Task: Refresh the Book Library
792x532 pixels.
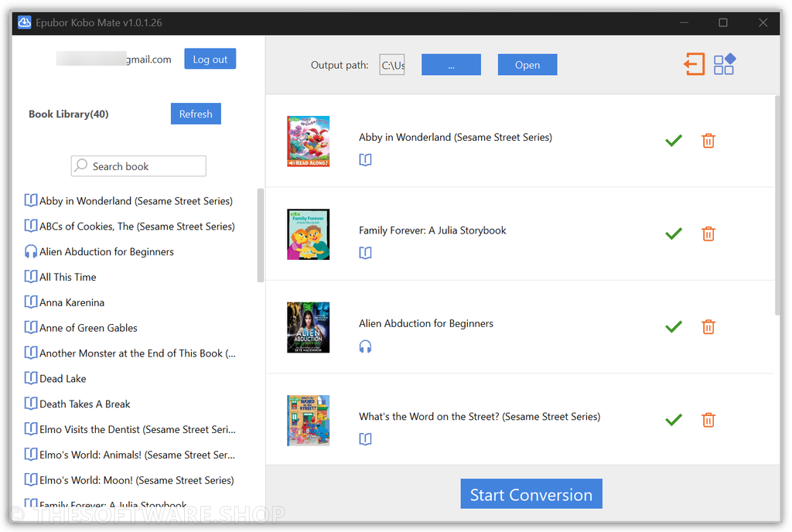Action: pyautogui.click(x=196, y=114)
